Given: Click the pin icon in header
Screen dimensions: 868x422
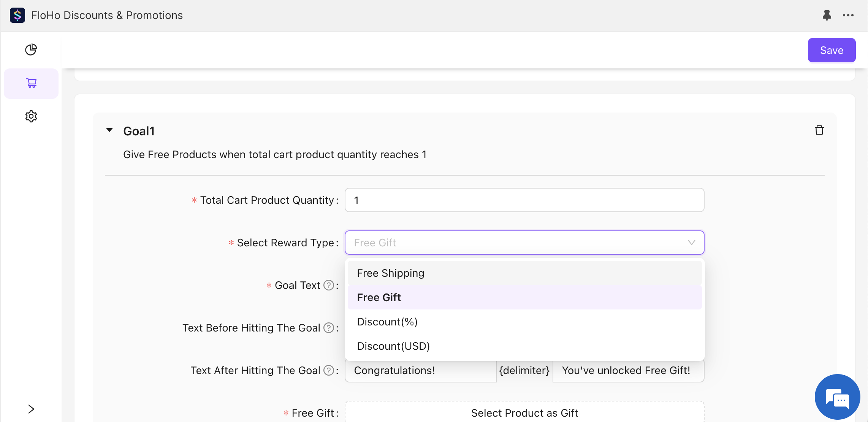Looking at the screenshot, I should pyautogui.click(x=827, y=15).
